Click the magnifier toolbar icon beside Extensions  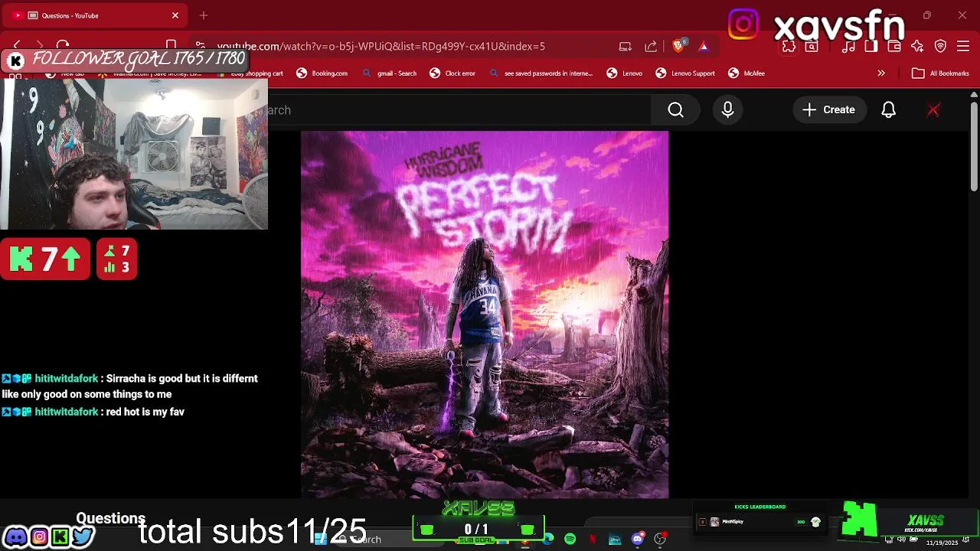812,46
